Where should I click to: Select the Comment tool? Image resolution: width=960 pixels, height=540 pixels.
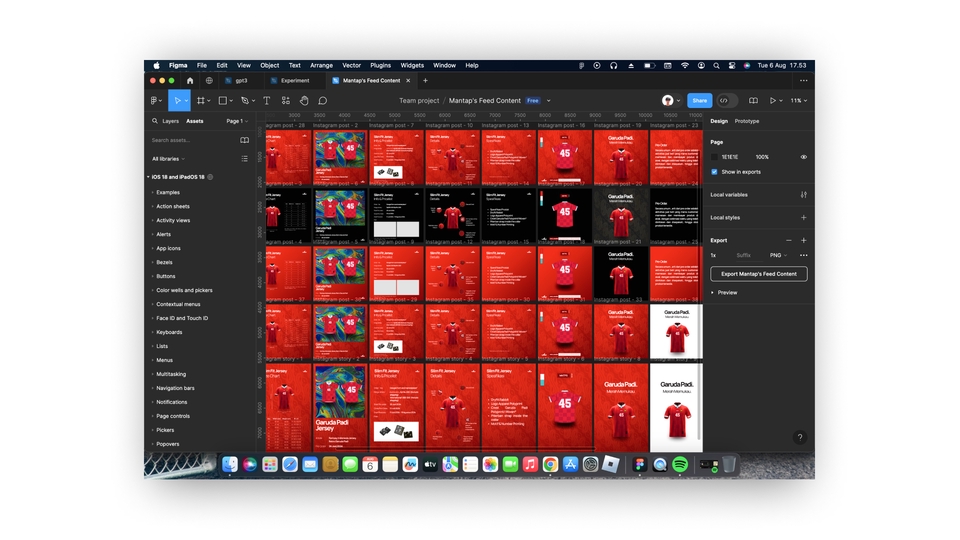click(x=323, y=100)
